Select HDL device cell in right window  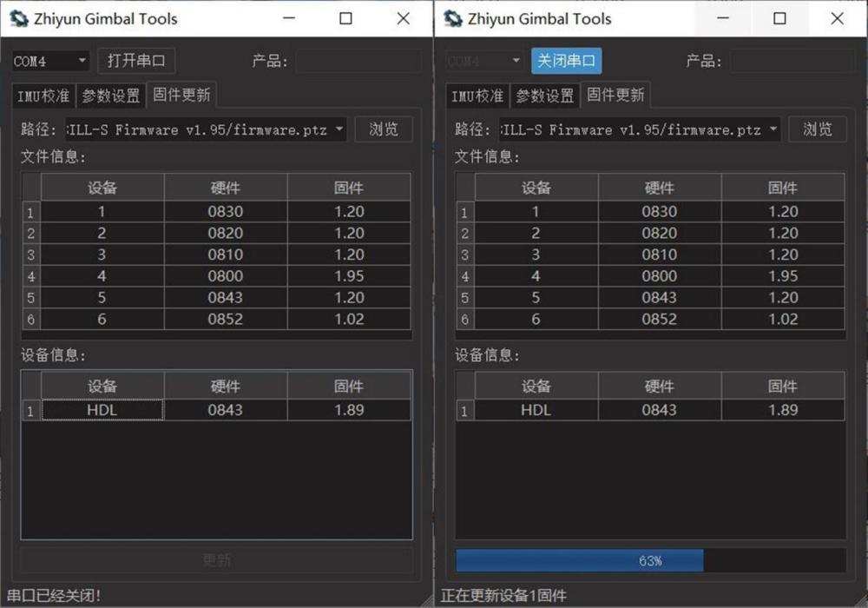tap(536, 410)
